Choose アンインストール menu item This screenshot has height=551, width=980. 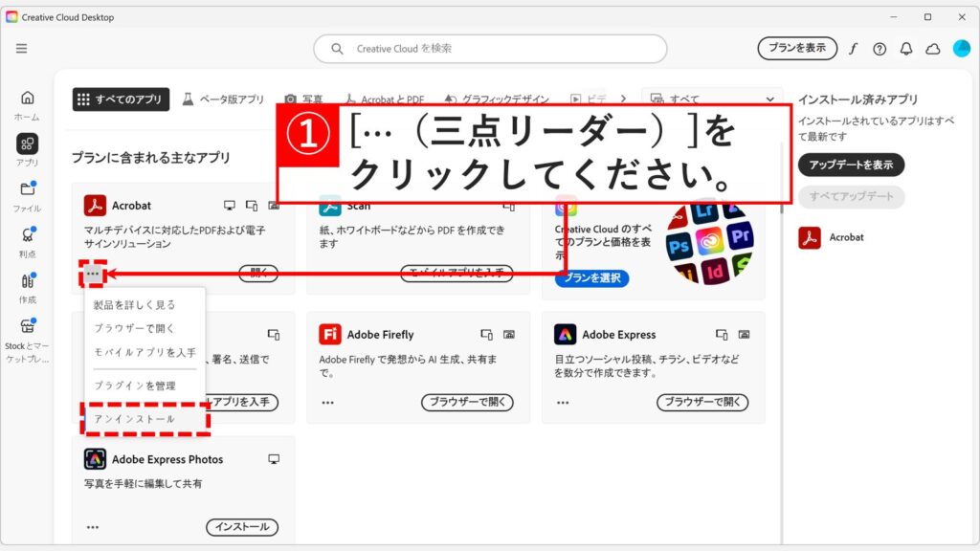[145, 419]
